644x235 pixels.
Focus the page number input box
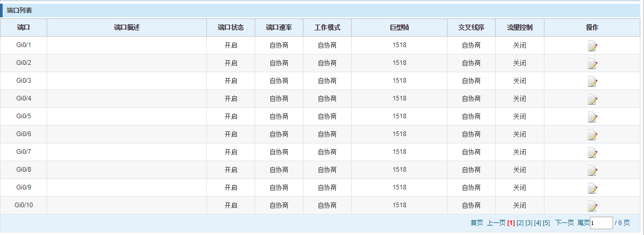[x=602, y=223]
